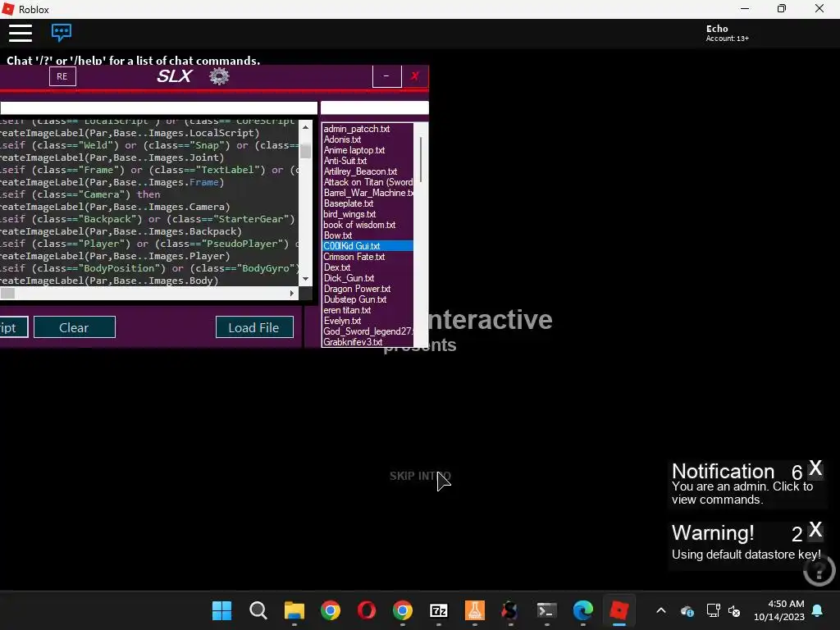840x630 pixels.
Task: Click SKIP INTRO text
Action: point(420,477)
